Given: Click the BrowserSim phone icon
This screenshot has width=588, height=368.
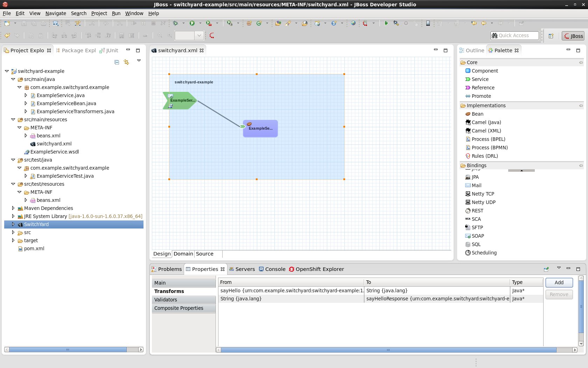Looking at the screenshot, I should [428, 23].
